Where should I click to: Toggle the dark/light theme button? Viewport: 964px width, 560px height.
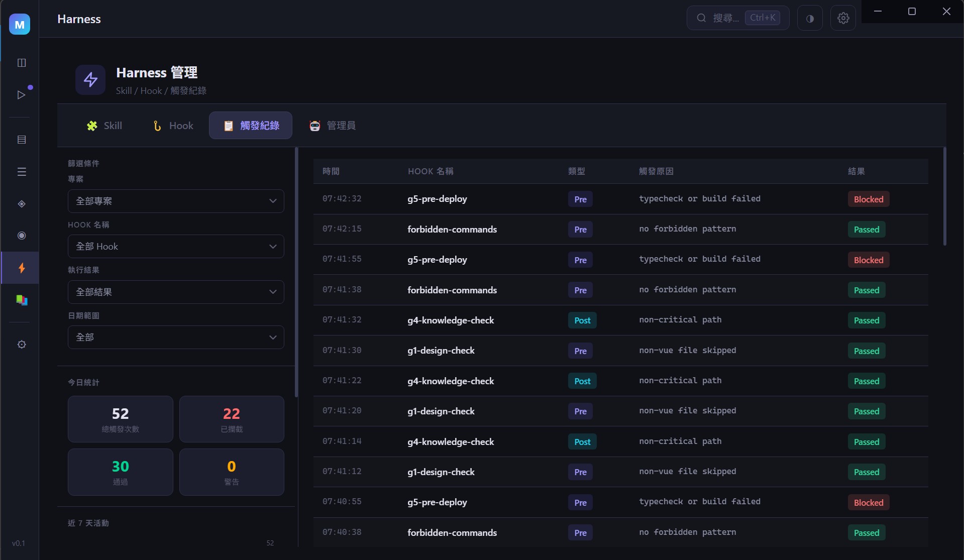pos(810,18)
